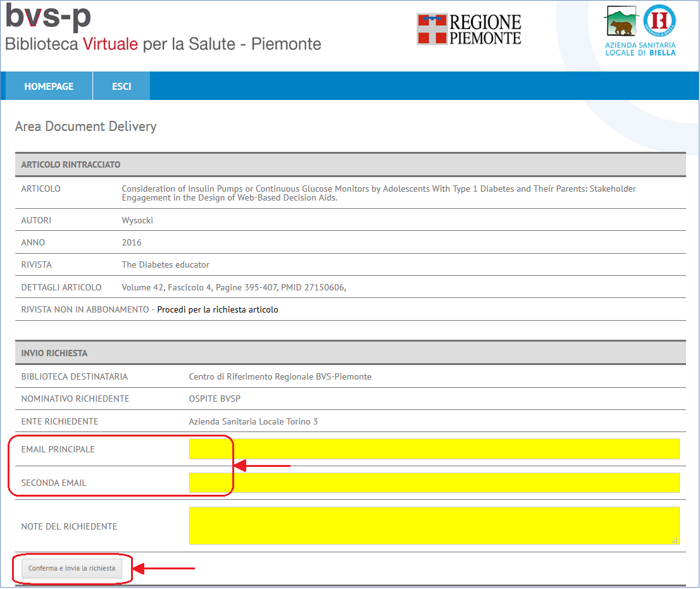This screenshot has height=589, width=700.
Task: Click the Regione Piemonte logo
Action: pyautogui.click(x=469, y=30)
